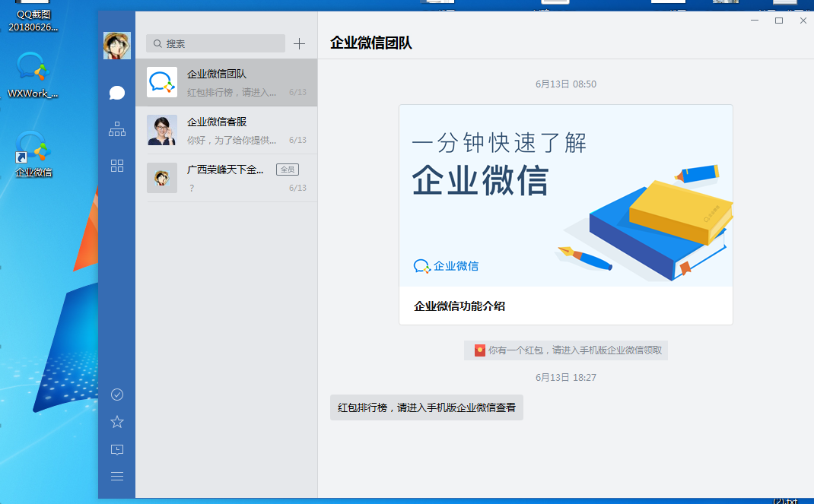The width and height of the screenshot is (814, 504).
Task: Open the Workbench apps grid icon
Action: tap(117, 166)
